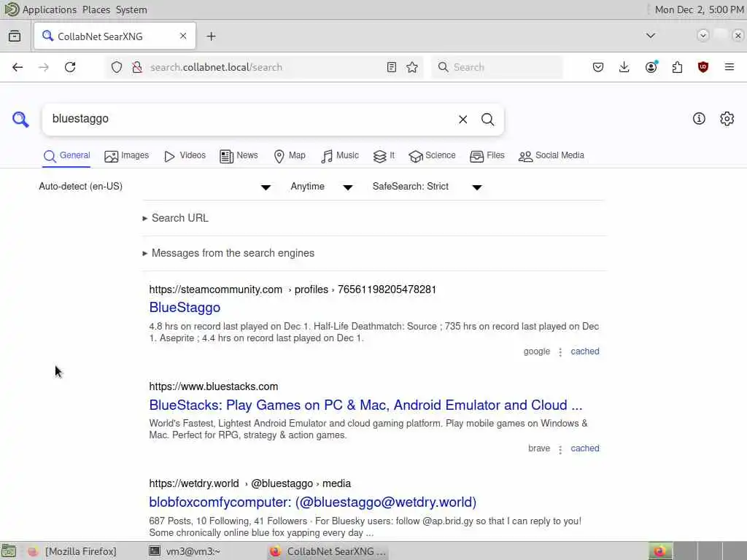The image size is (747, 560).
Task: Switch to the Videos category
Action: pyautogui.click(x=185, y=156)
